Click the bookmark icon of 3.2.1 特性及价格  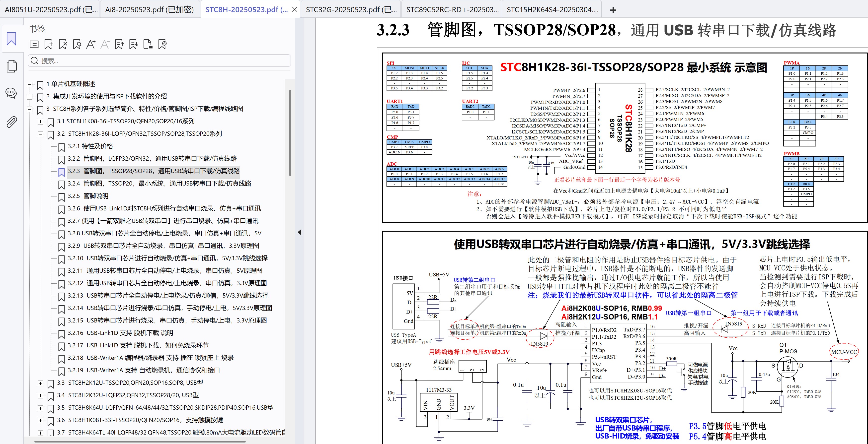pyautogui.click(x=61, y=147)
